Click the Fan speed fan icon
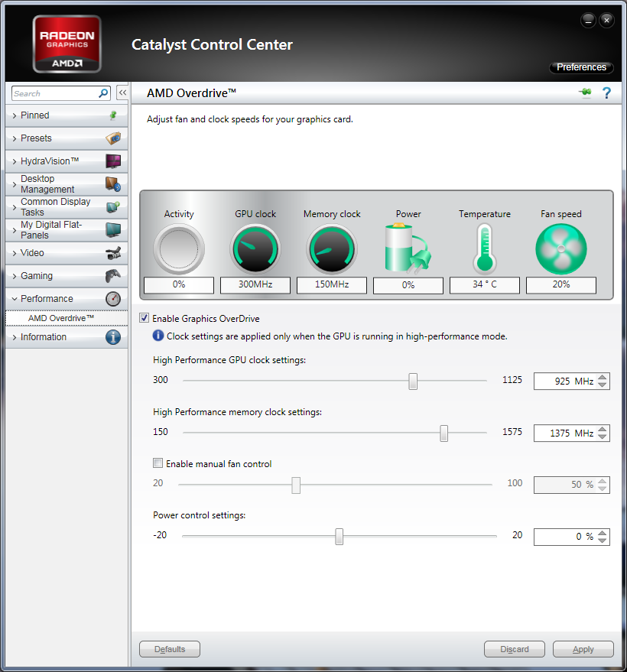Screen dimensions: 627x672 [x=561, y=249]
